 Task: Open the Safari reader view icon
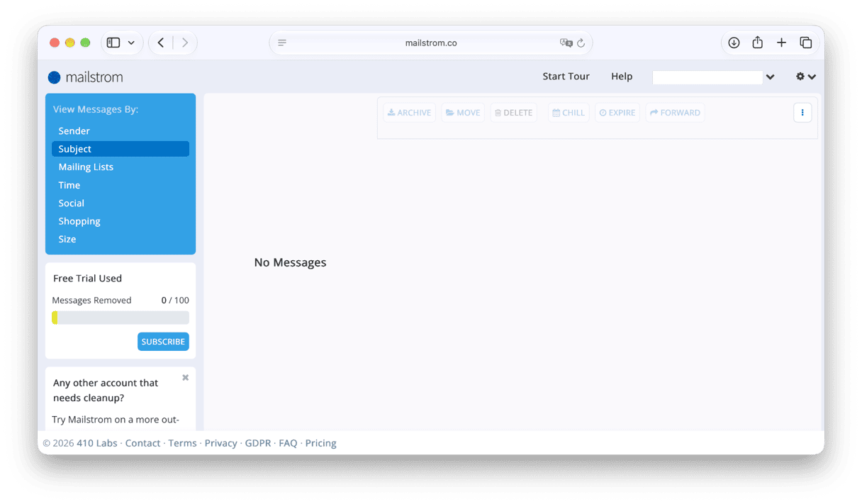[282, 43]
